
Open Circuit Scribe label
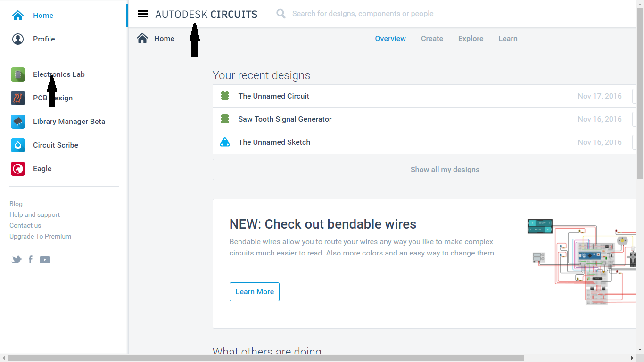click(56, 145)
